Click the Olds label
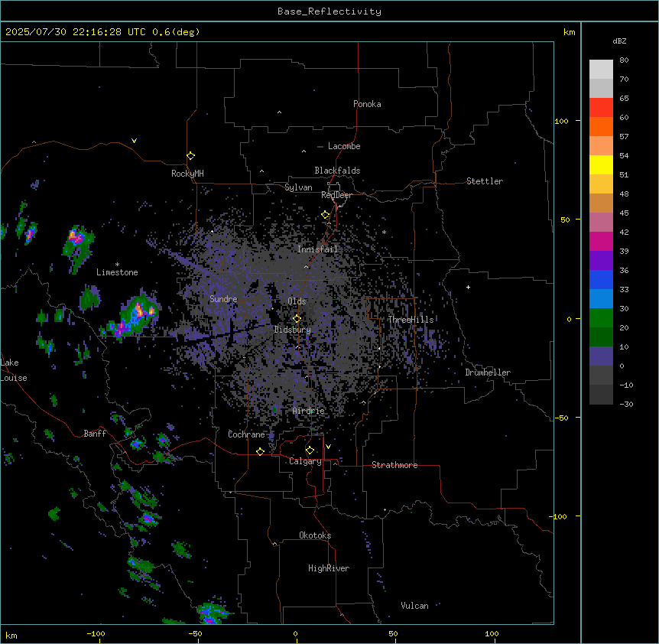The height and width of the screenshot is (644, 659). coord(297,301)
